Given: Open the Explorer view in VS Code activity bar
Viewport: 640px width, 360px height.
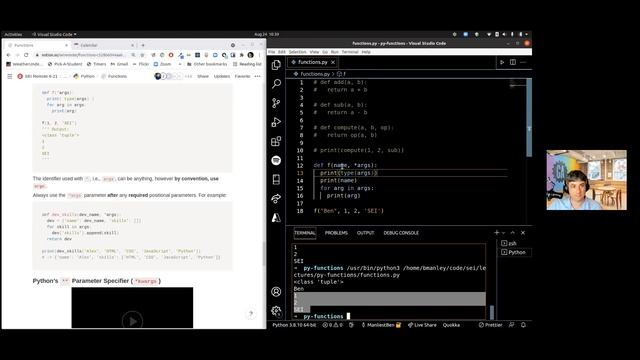Looking at the screenshot, I should point(276,64).
